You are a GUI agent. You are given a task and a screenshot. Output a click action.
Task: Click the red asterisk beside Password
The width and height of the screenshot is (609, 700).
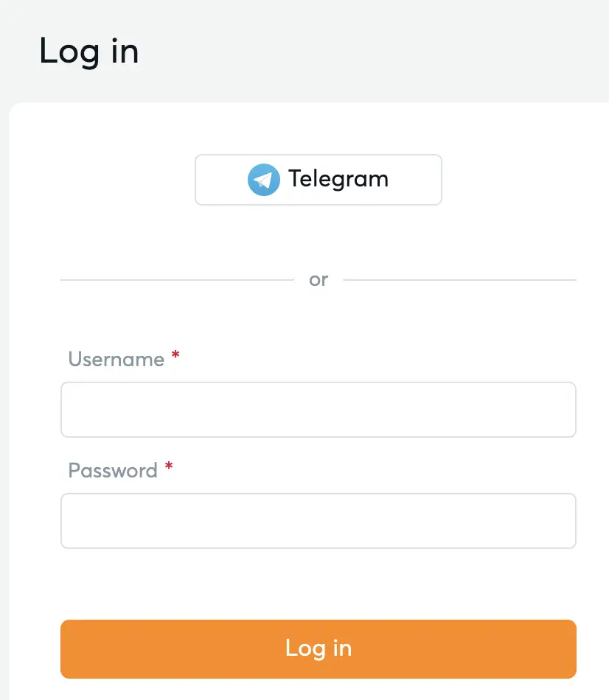click(x=169, y=467)
